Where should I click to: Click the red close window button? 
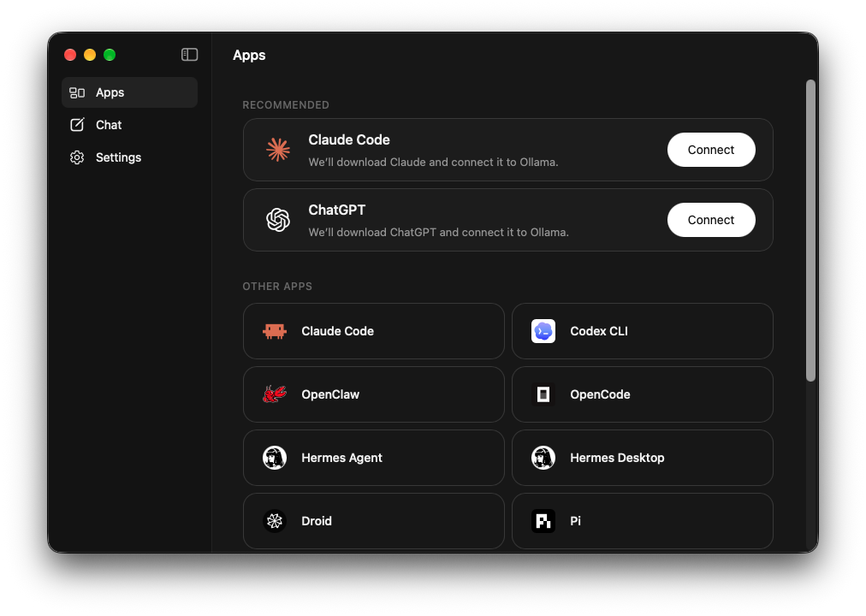[70, 55]
